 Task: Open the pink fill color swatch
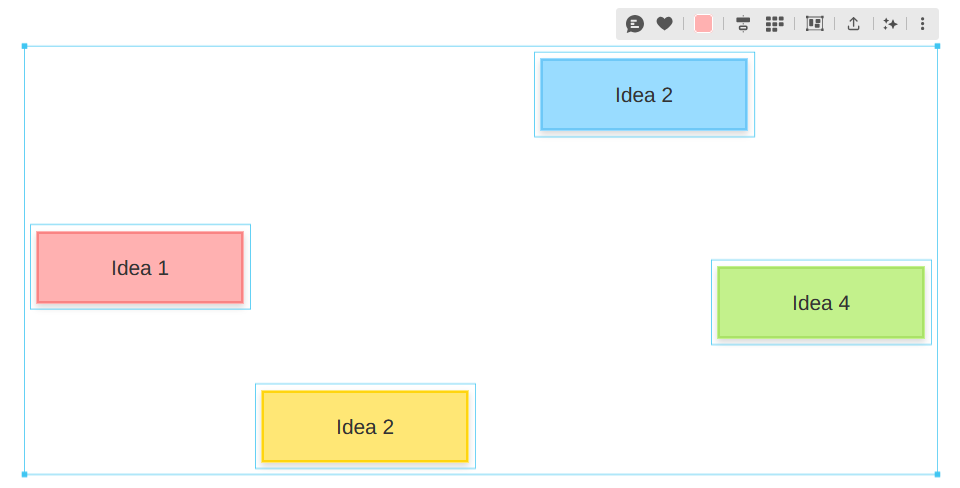click(x=704, y=24)
